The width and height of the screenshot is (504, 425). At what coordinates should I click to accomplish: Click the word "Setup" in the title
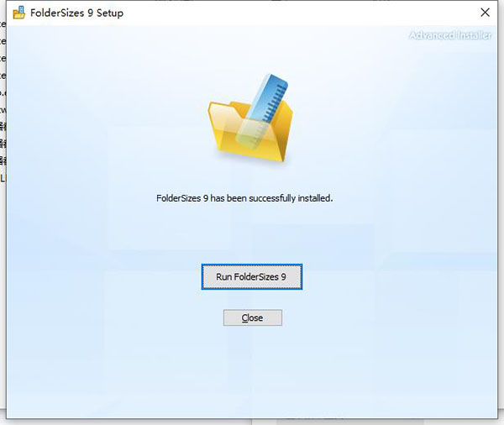tap(110, 13)
